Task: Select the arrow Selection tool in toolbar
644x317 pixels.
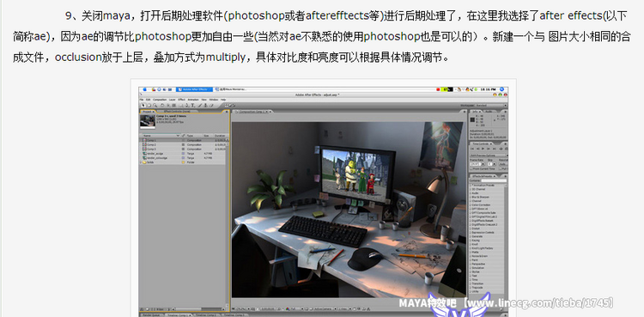Action: tap(143, 106)
